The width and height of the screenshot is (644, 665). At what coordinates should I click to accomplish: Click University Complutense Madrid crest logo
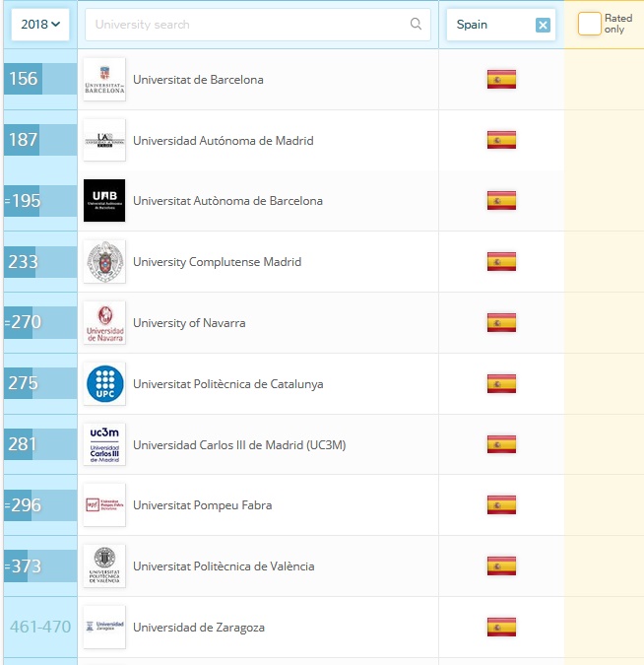104,262
